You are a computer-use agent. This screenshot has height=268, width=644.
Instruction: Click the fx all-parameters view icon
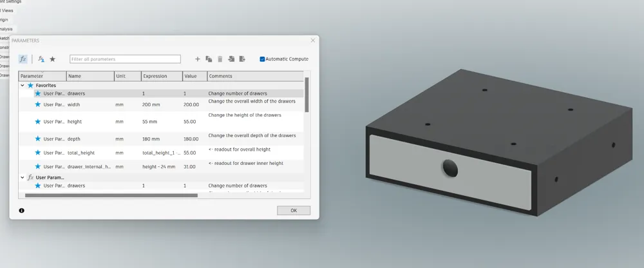[x=23, y=59]
